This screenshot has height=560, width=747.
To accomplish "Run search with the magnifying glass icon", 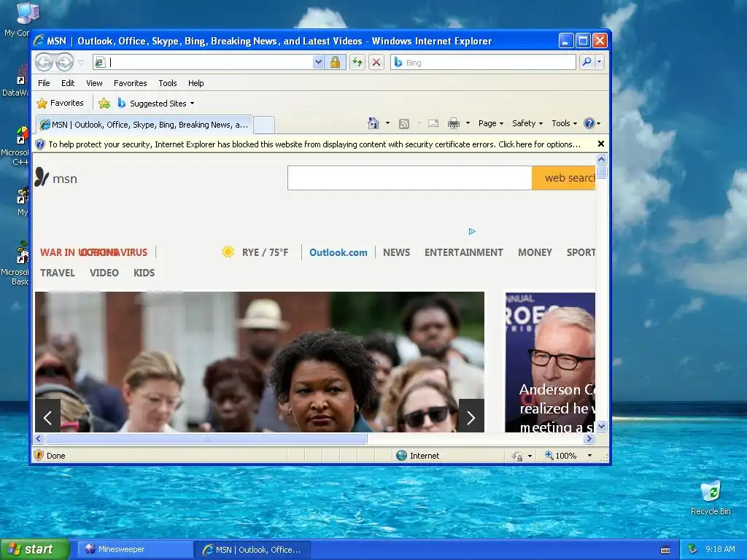I will click(x=587, y=62).
